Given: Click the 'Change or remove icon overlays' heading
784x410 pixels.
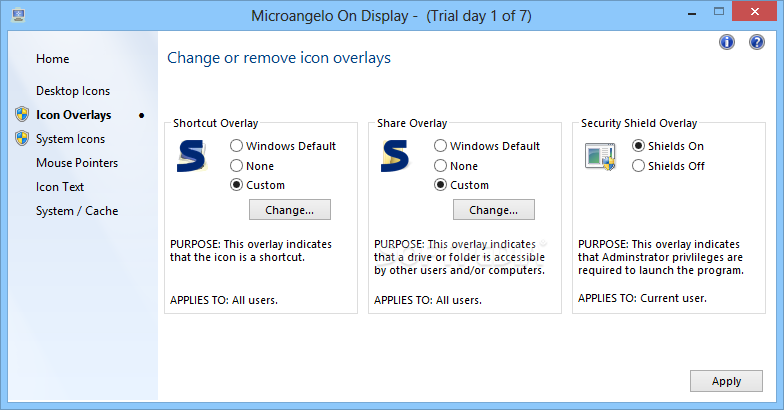Looking at the screenshot, I should click(x=279, y=58).
